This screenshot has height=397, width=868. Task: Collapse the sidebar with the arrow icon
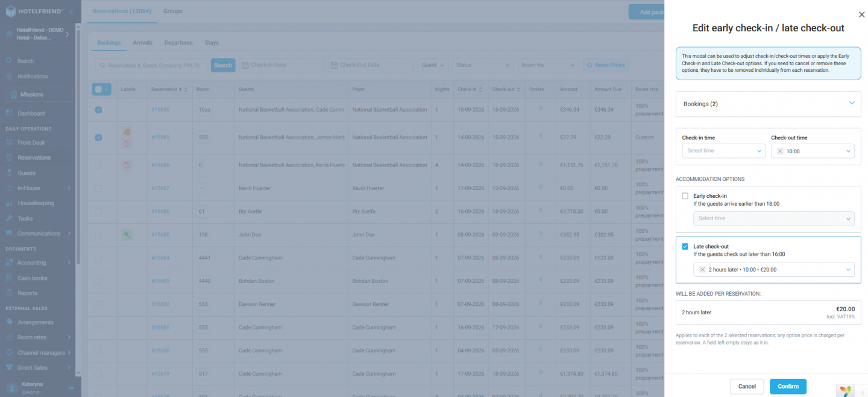click(71, 11)
